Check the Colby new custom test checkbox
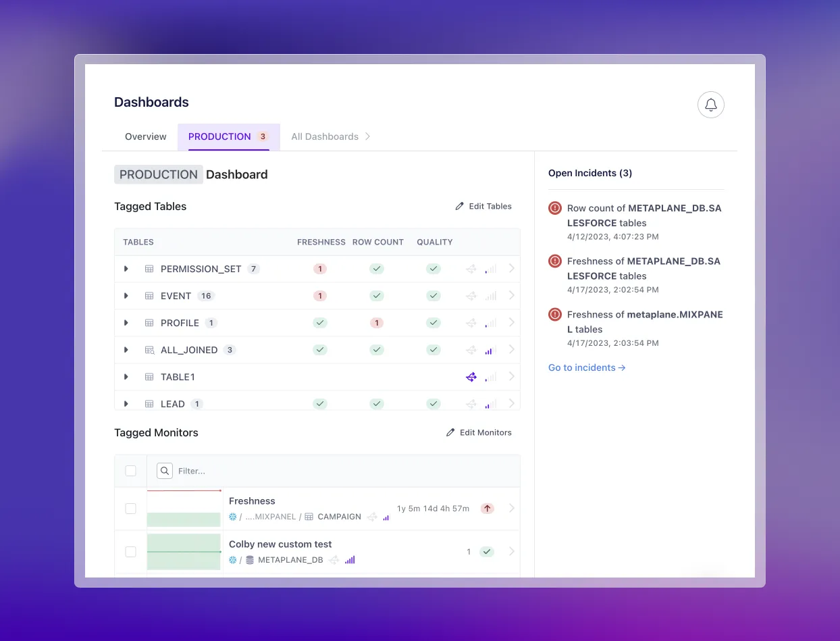Image resolution: width=840 pixels, height=641 pixels. click(x=130, y=552)
